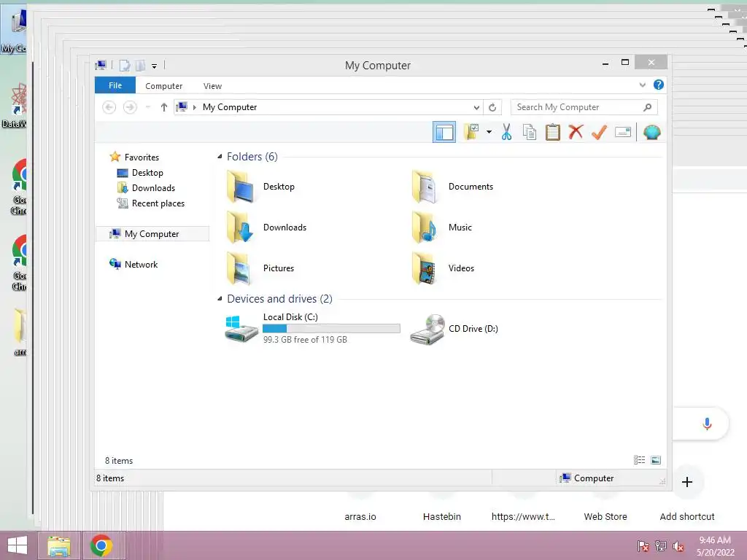
Task: Go up one level with Up arrow
Action: pos(164,107)
